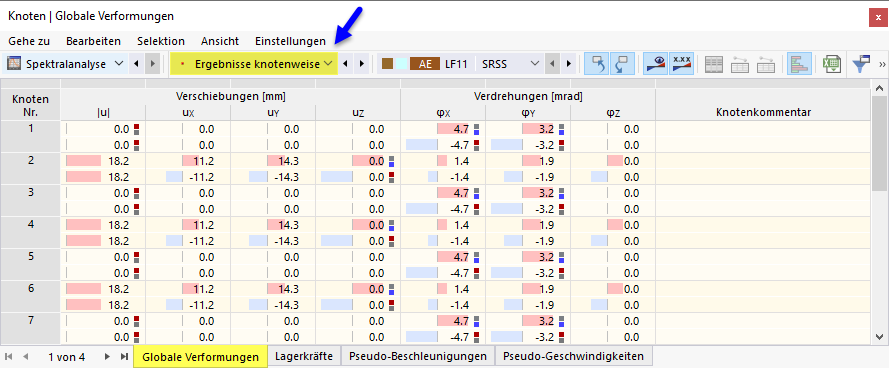889x368 pixels.
Task: Click the uY column header
Action: 273,112
